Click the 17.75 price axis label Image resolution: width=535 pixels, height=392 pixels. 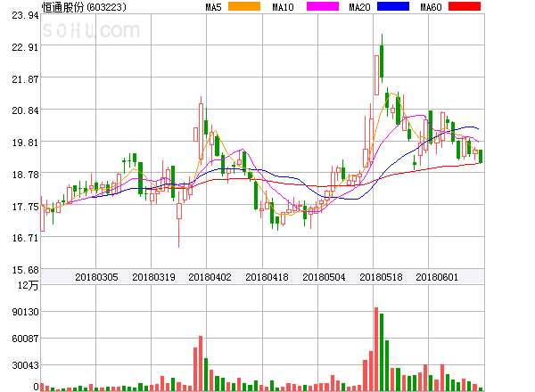tap(25, 207)
